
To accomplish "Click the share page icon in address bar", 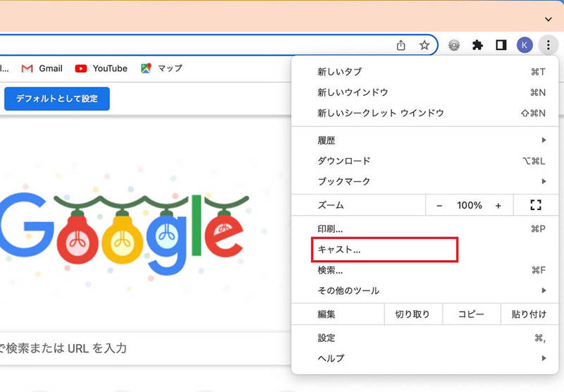I will (400, 45).
